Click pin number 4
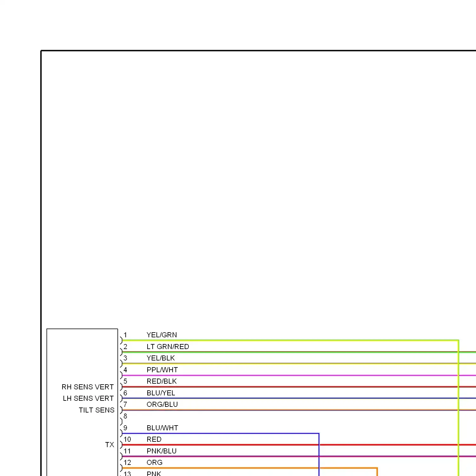The width and height of the screenshot is (476, 476). [125, 370]
